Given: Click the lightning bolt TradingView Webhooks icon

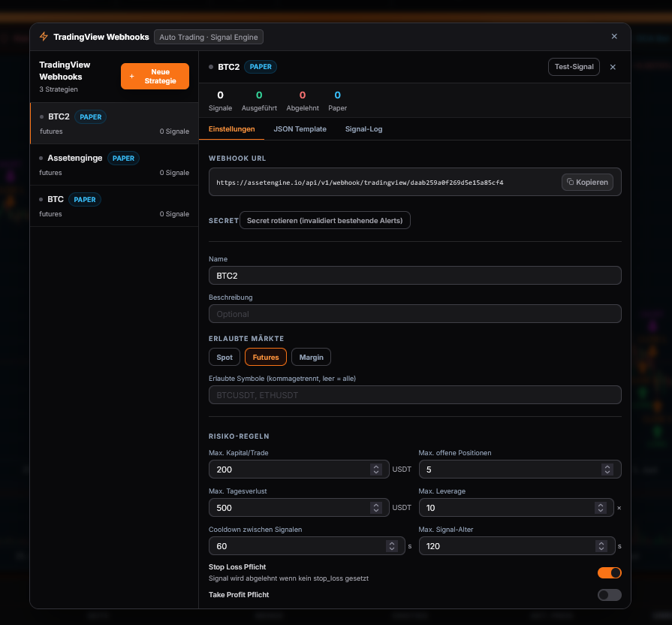Looking at the screenshot, I should (x=44, y=37).
